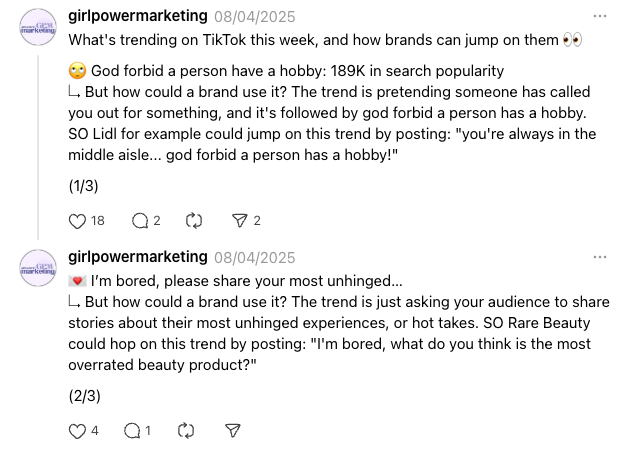Image resolution: width=632 pixels, height=454 pixels.
Task: Reply to the post marked (2/3)
Action: (x=131, y=431)
